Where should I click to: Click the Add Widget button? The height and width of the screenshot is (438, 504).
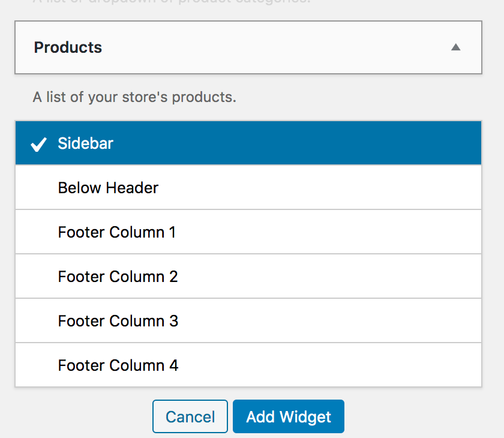289,416
